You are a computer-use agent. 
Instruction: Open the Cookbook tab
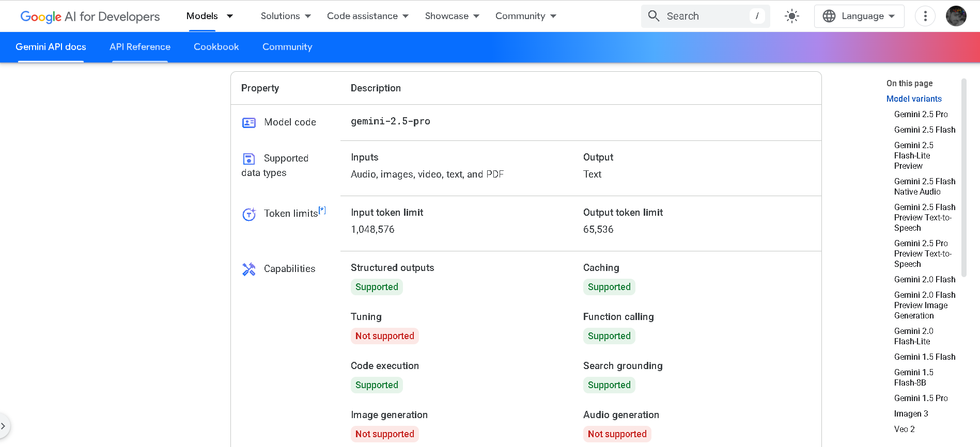(x=216, y=47)
